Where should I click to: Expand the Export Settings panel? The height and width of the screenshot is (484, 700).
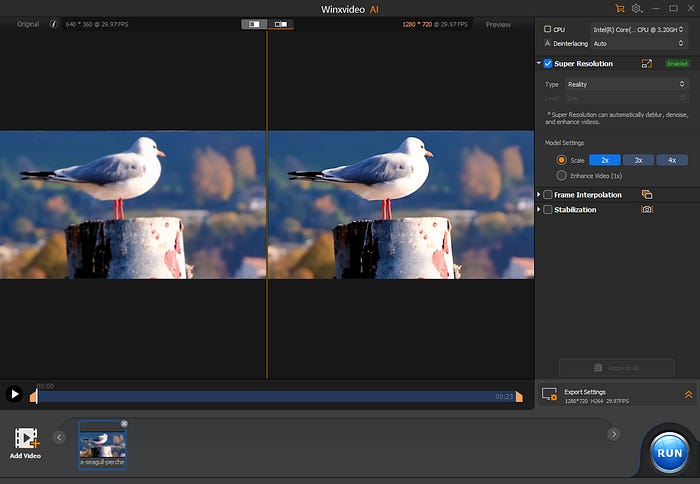688,395
